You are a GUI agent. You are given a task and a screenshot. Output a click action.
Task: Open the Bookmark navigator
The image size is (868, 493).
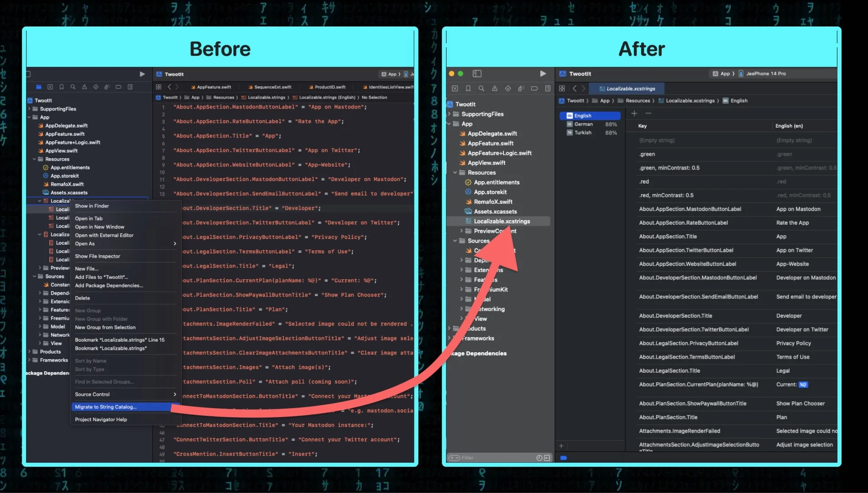pyautogui.click(x=62, y=87)
